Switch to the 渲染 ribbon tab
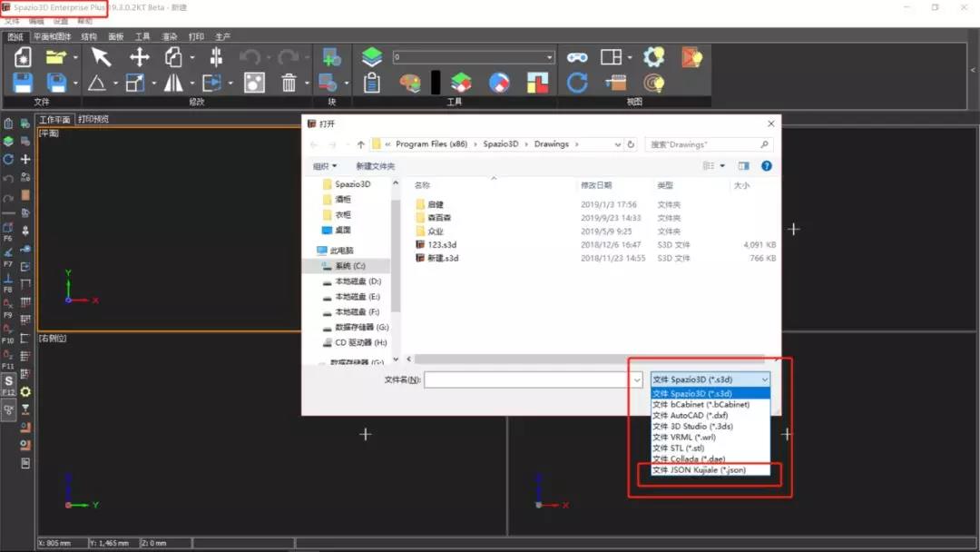Viewport: 980px width, 552px height. click(x=170, y=37)
